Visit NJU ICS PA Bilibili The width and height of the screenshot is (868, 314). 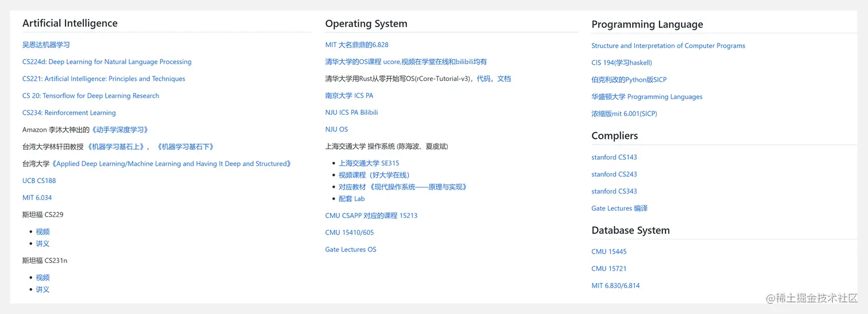[x=351, y=113]
